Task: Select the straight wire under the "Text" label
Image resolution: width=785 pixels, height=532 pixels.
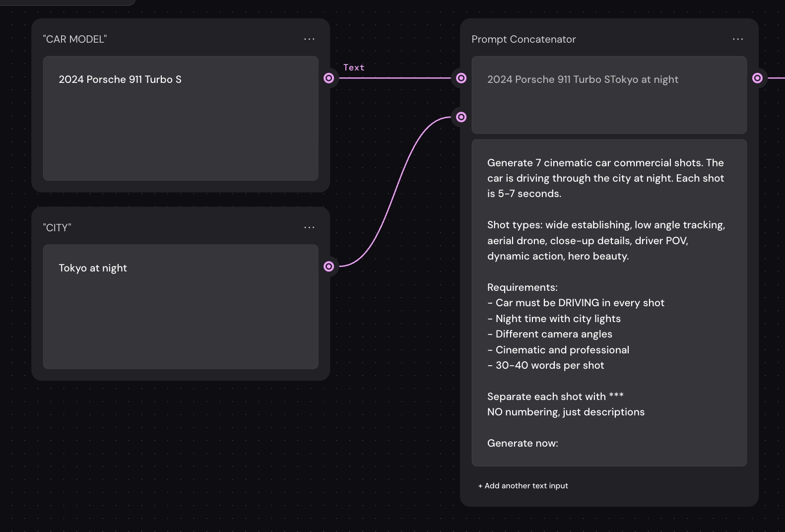Action: click(x=395, y=78)
